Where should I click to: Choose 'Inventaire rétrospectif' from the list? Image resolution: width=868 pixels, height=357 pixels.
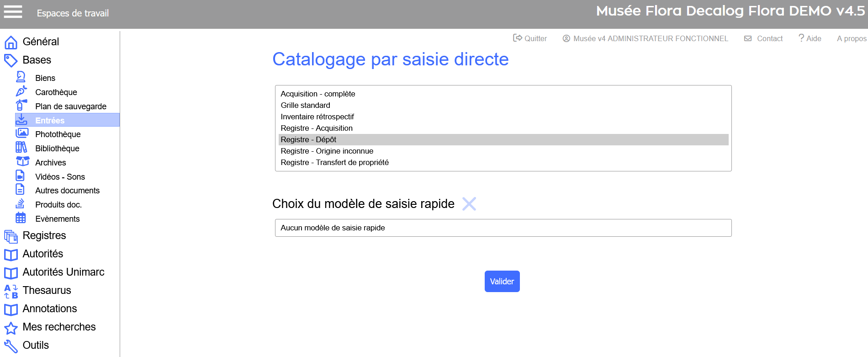pos(317,117)
